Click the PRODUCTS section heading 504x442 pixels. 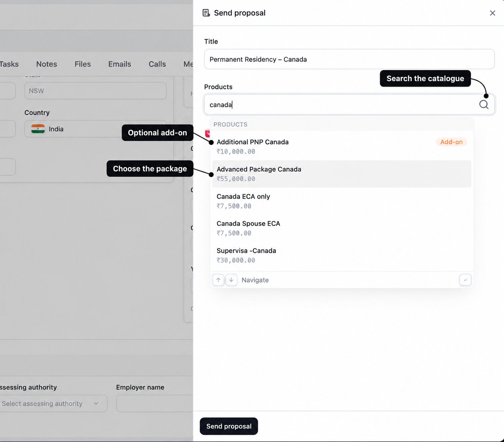click(x=230, y=125)
